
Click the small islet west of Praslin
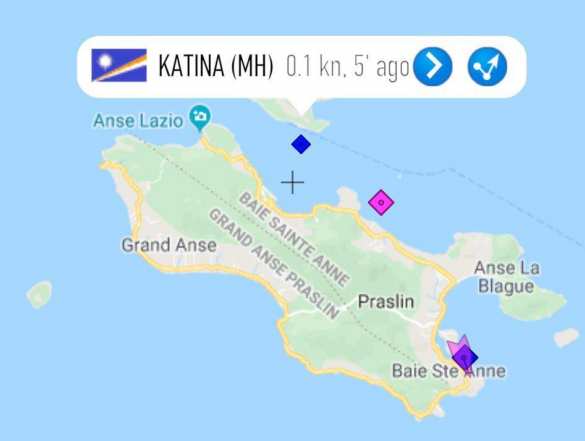tap(40, 294)
